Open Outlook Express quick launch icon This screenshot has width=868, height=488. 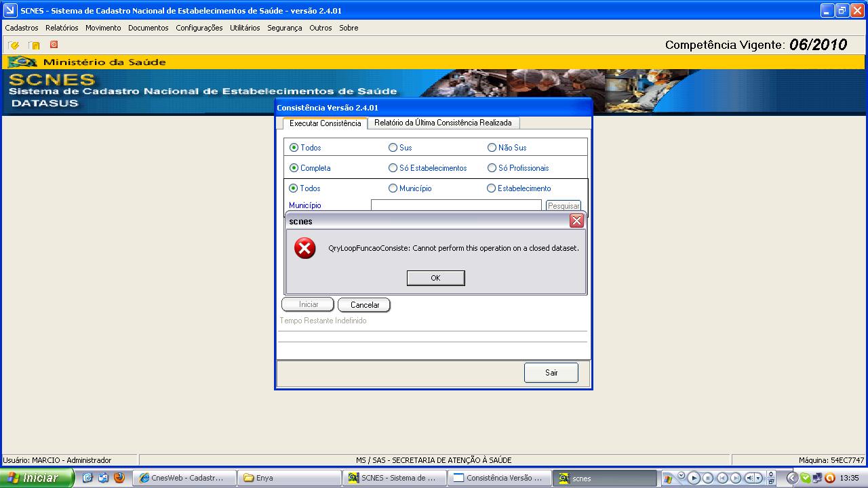click(103, 478)
